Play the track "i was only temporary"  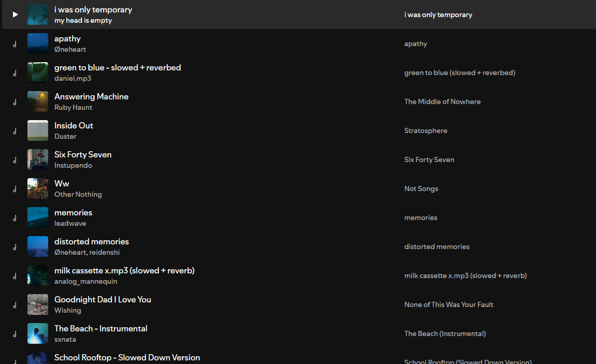click(15, 14)
